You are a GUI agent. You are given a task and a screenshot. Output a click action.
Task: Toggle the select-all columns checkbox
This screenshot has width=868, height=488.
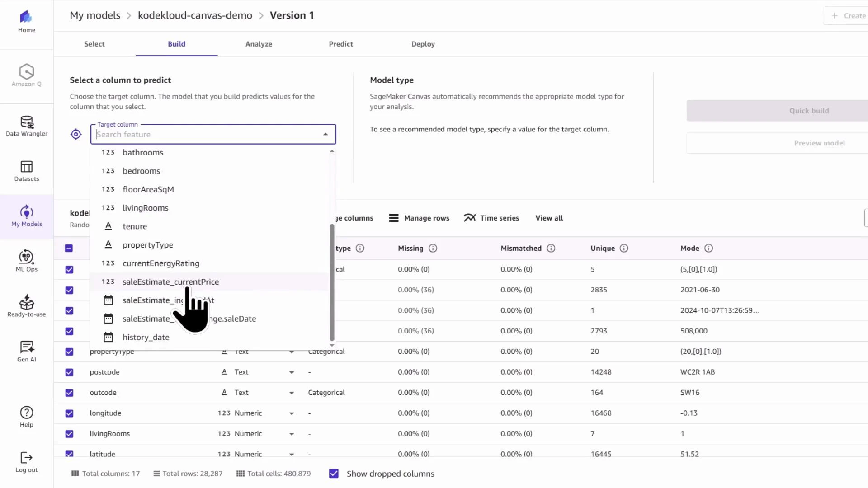(x=69, y=248)
